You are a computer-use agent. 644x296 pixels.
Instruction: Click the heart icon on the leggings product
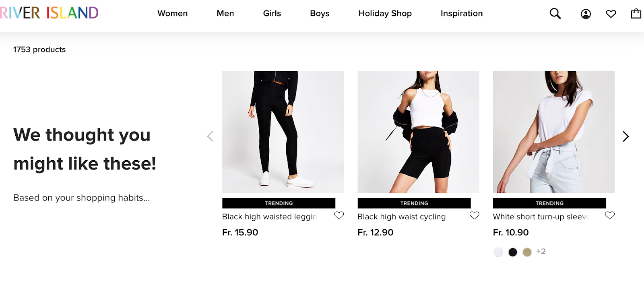click(x=339, y=215)
